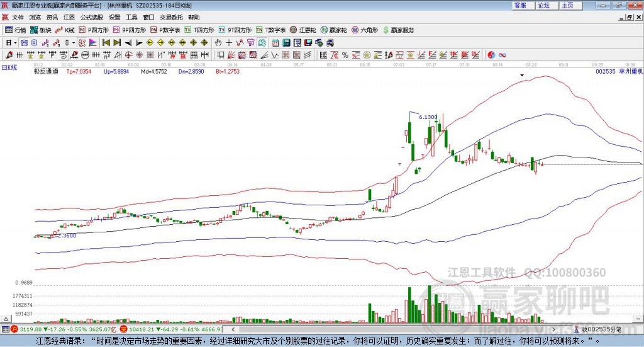Jump to last bar icon

point(117,43)
